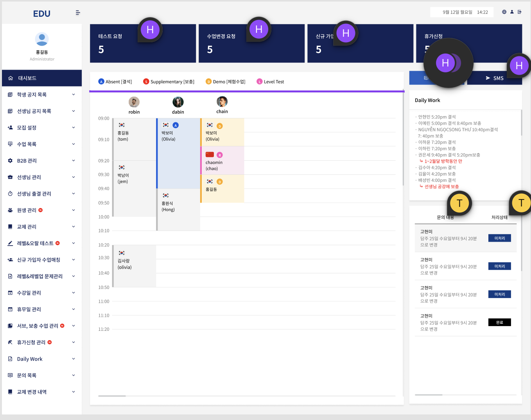Click the first 미처리 status button for 고현미

(x=499, y=238)
